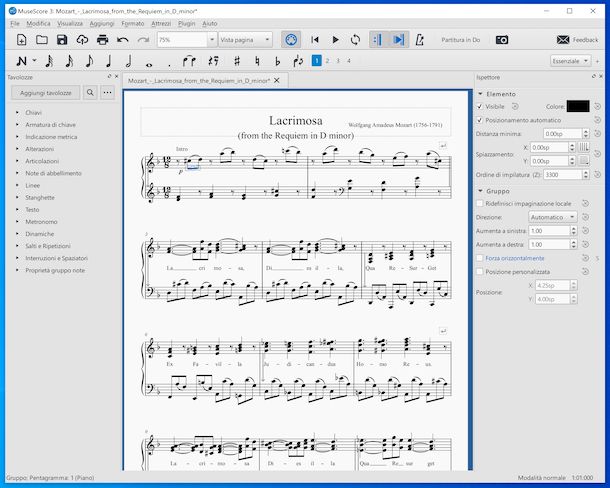The height and width of the screenshot is (488, 610).
Task: Apply the natural accidental
Action: [x=257, y=61]
